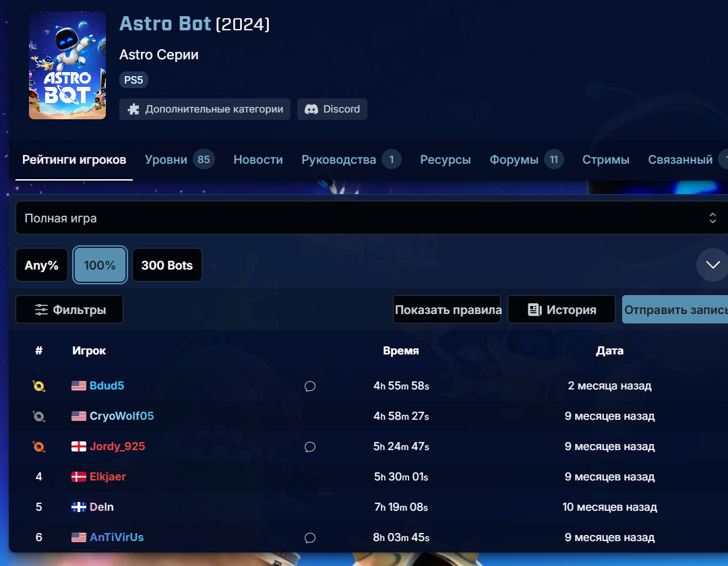The height and width of the screenshot is (566, 728).
Task: Click the US flag next to Bdud5
Action: pyautogui.click(x=79, y=386)
